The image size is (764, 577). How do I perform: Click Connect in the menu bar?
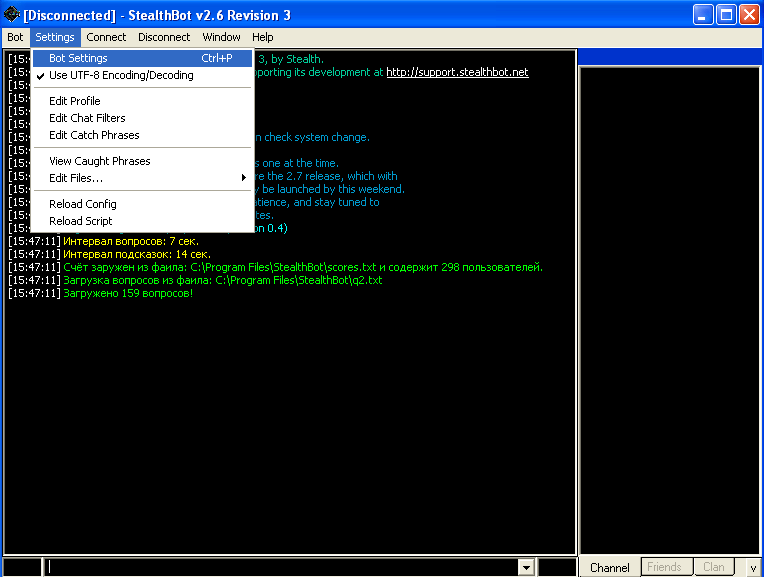click(x=106, y=37)
